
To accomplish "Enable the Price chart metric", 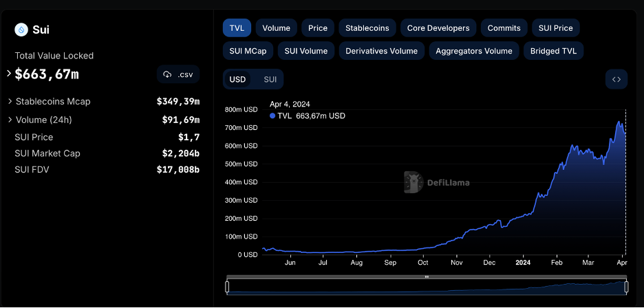I will pos(318,28).
